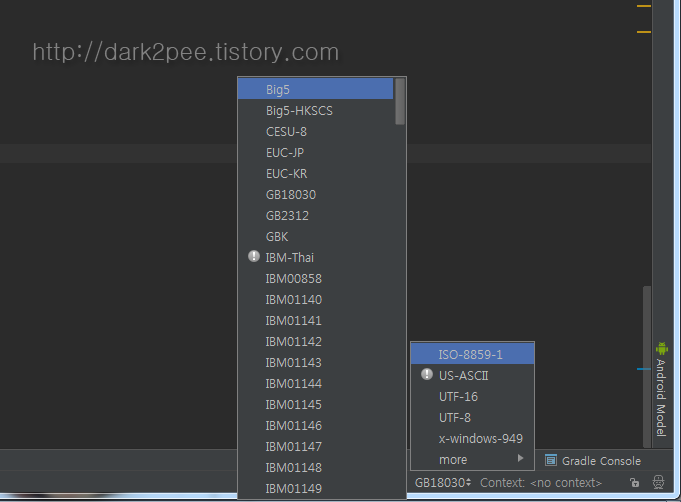Click the warning icon beside IBM-Thai
Screen dimensions: 681x502
tap(254, 256)
